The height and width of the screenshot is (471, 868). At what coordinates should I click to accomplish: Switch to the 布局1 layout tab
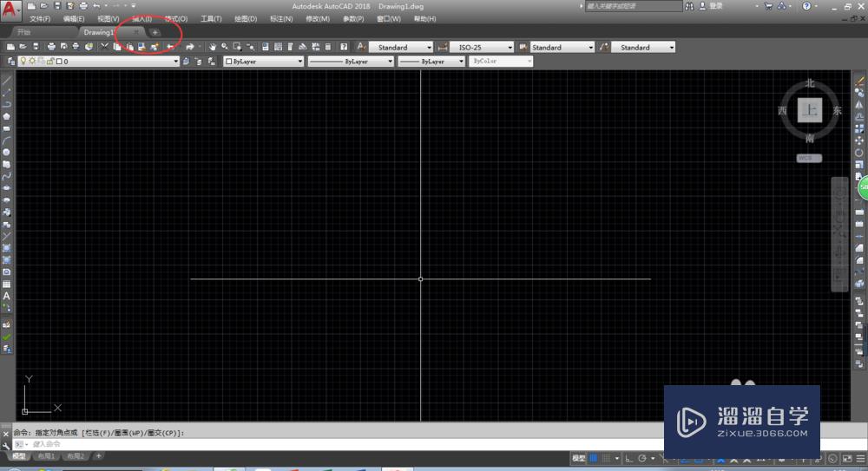pyautogui.click(x=47, y=456)
